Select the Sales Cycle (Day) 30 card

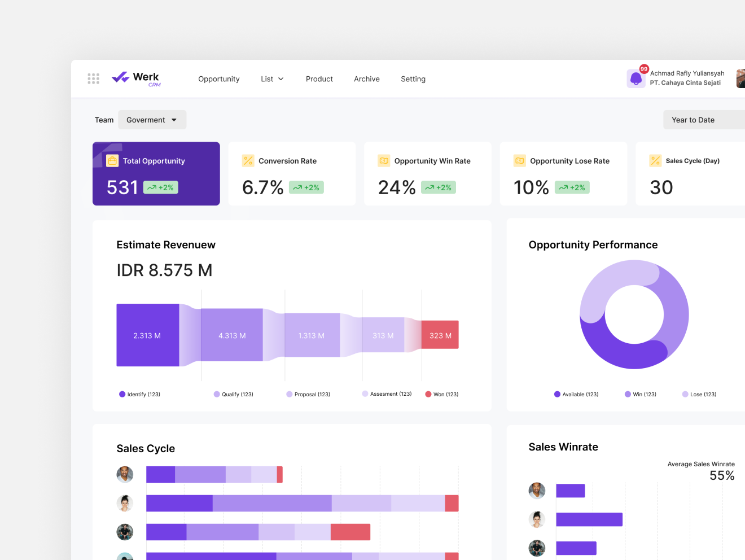[x=690, y=173]
